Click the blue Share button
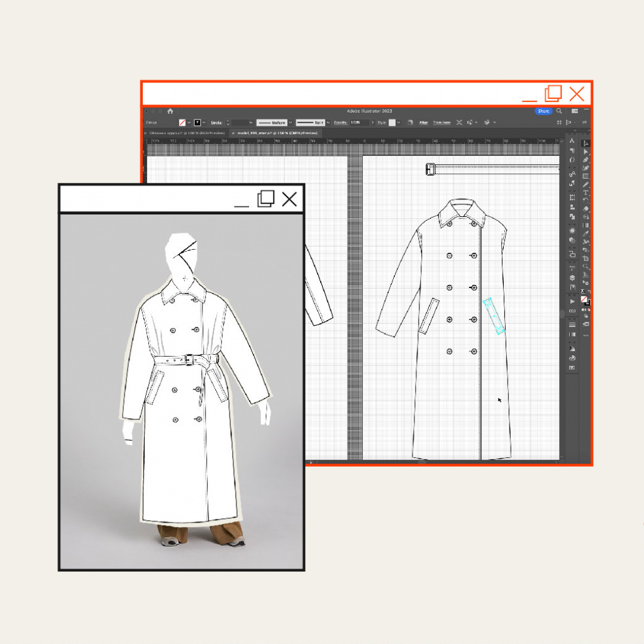Screen dimensions: 644x644 tap(543, 111)
